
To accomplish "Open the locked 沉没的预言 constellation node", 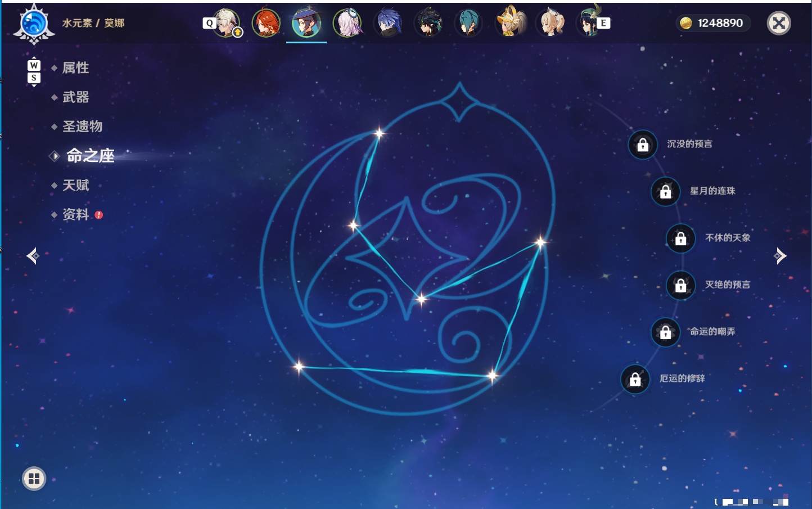I will point(643,145).
